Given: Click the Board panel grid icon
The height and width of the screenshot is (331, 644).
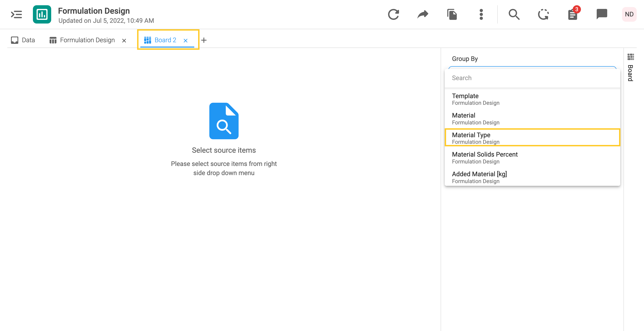Looking at the screenshot, I should pyautogui.click(x=631, y=57).
